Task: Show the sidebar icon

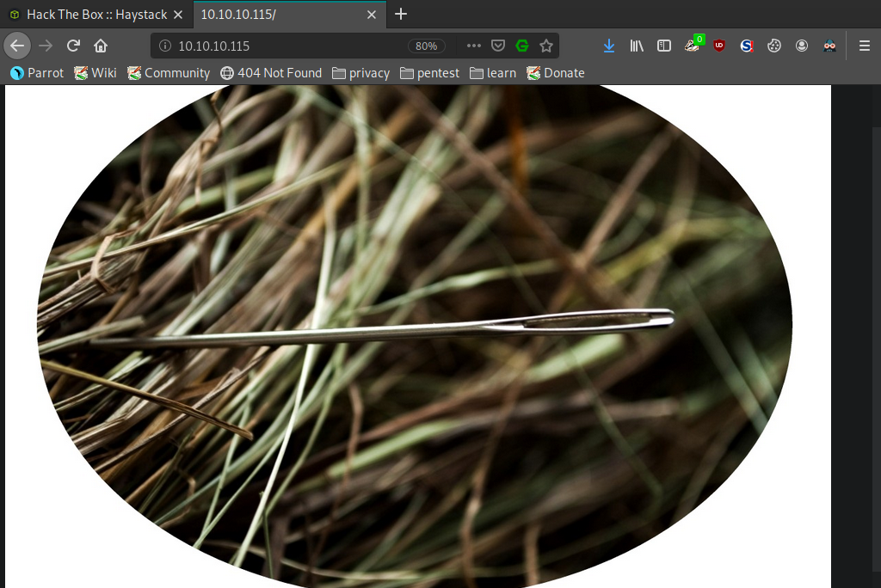Action: pyautogui.click(x=664, y=46)
